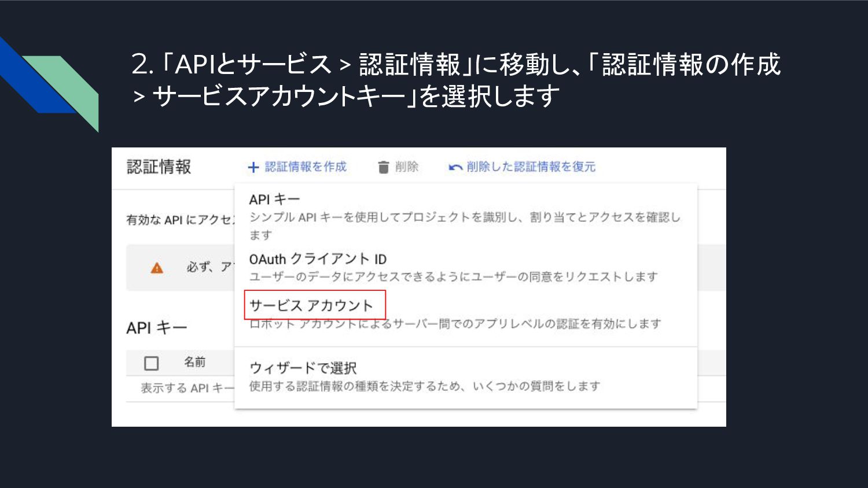The image size is (868, 488).
Task: Click the API キー section heading
Action: (157, 328)
